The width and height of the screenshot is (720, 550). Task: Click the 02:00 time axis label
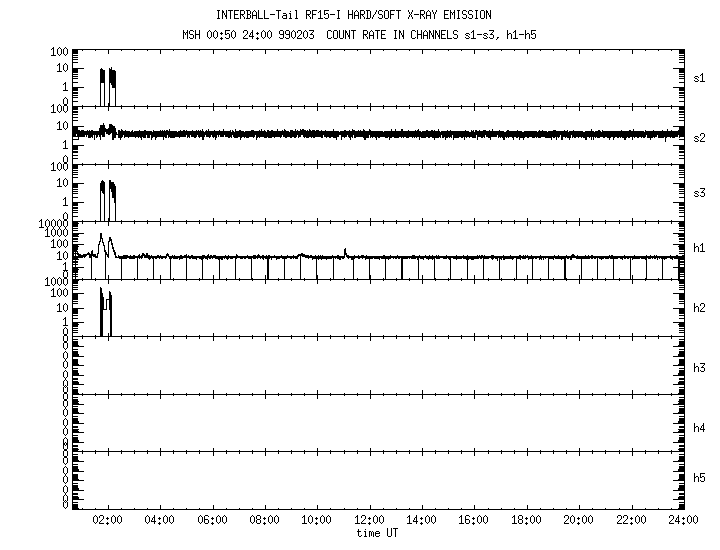coord(107,521)
